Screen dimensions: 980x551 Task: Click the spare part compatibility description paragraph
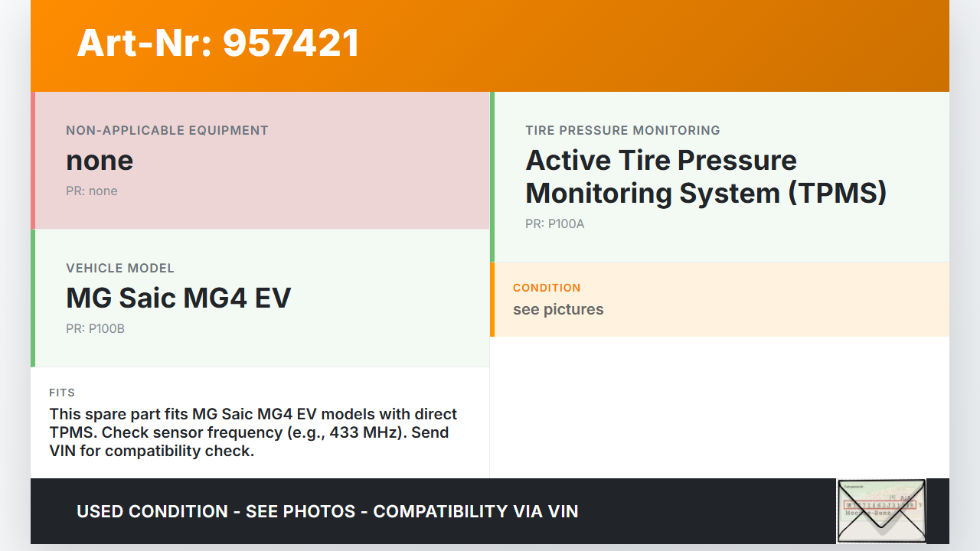point(253,432)
